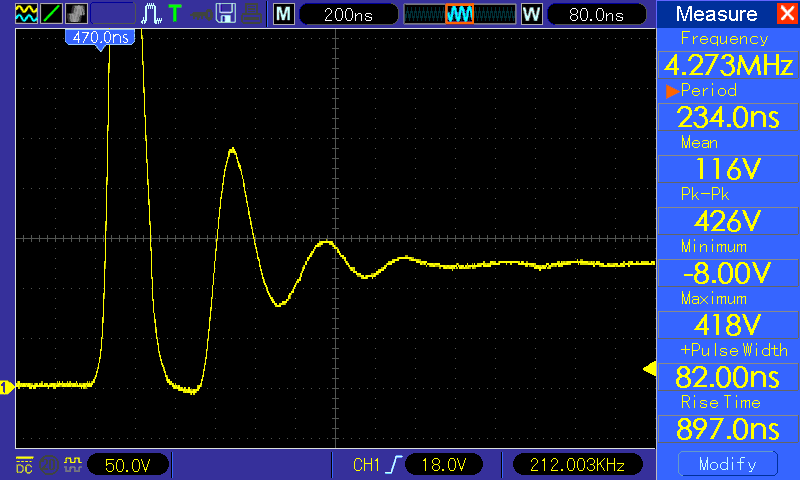Click the pulse trigger waveform icon
The width and height of the screenshot is (800, 480).
pyautogui.click(x=151, y=14)
